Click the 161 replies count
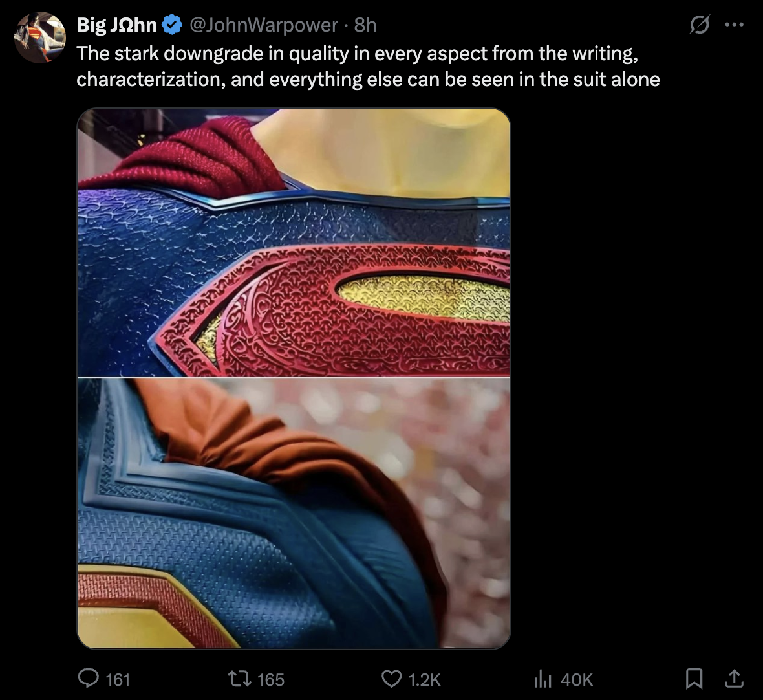 [x=118, y=679]
